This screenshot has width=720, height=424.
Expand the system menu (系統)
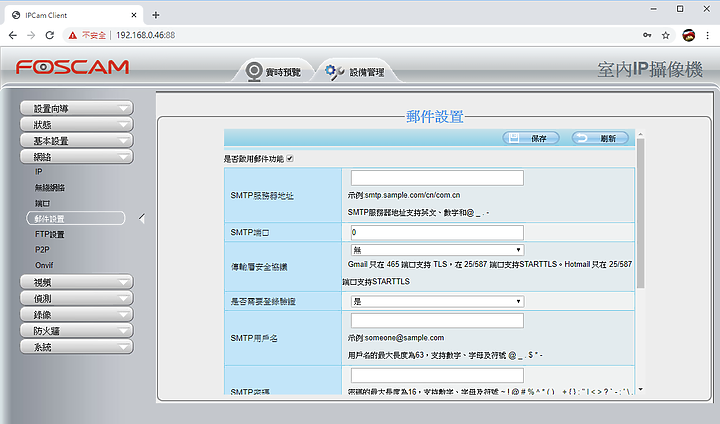(77, 346)
